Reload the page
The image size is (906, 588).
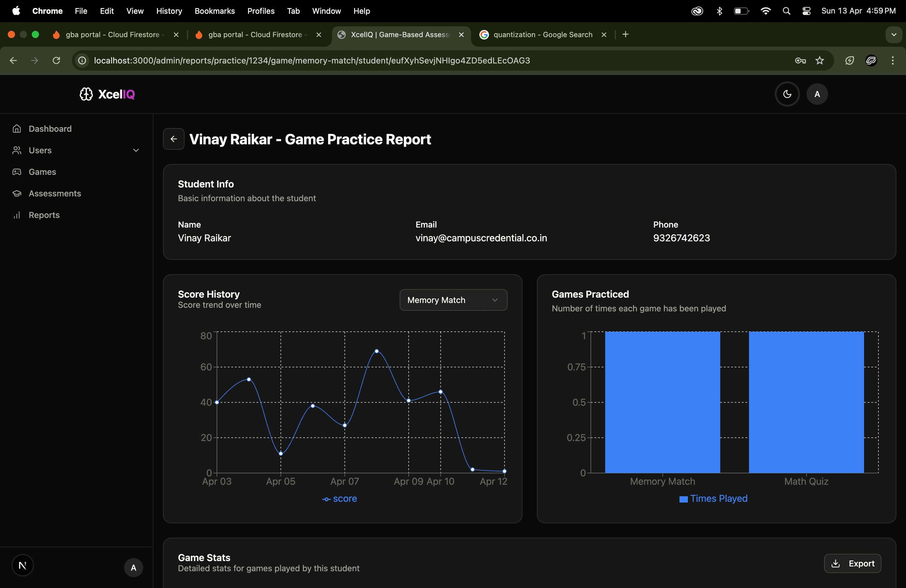point(56,60)
